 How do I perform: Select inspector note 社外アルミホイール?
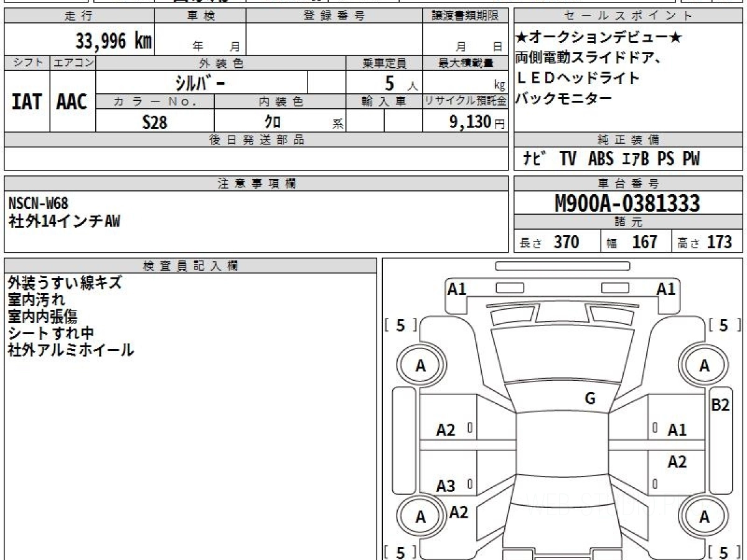(71, 350)
